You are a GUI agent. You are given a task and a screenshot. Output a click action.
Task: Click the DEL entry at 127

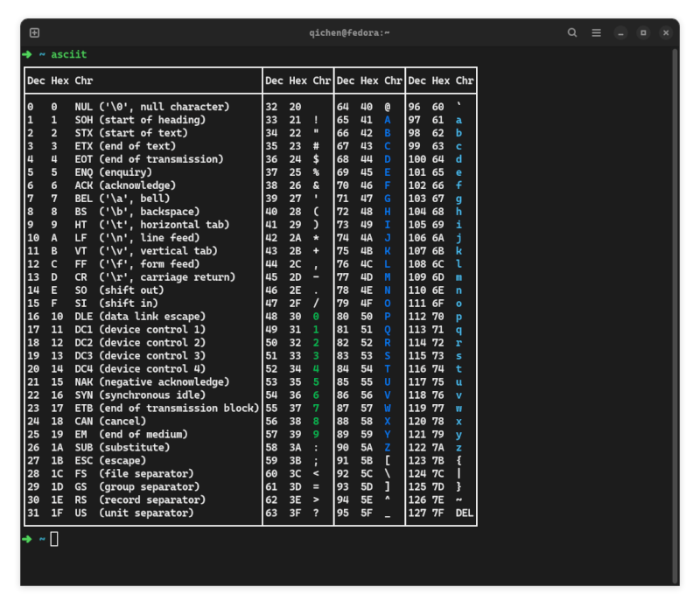pyautogui.click(x=465, y=513)
